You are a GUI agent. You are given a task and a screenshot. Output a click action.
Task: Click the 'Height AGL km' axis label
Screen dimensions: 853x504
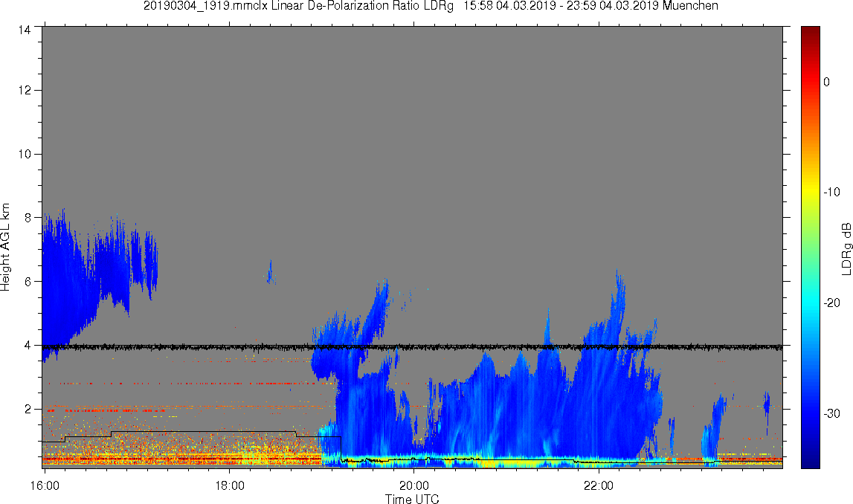pyautogui.click(x=5, y=248)
